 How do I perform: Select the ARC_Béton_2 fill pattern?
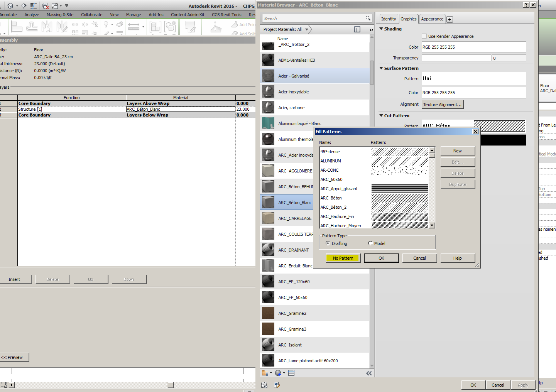click(x=333, y=207)
